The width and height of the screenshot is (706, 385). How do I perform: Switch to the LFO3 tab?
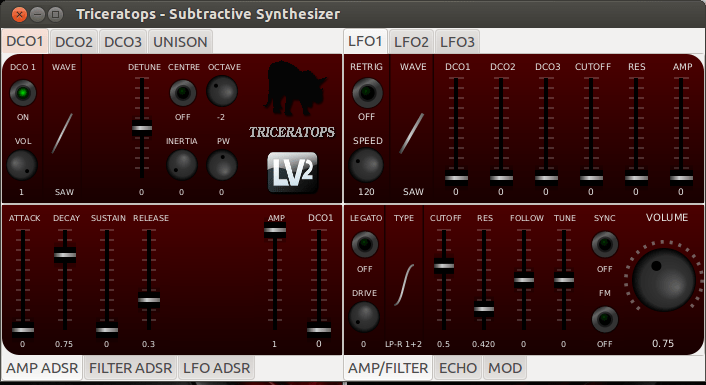point(457,42)
